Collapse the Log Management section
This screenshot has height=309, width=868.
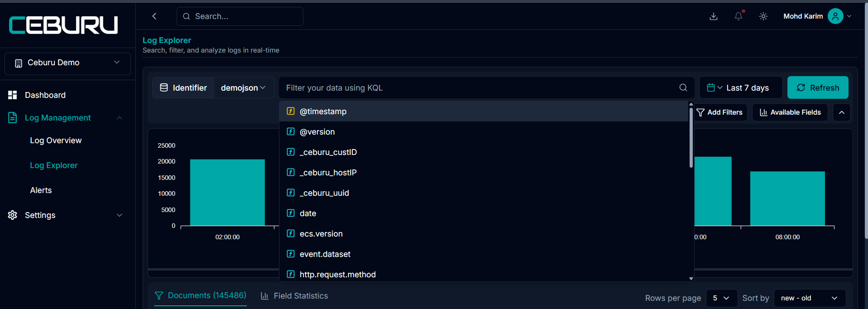pyautogui.click(x=120, y=118)
